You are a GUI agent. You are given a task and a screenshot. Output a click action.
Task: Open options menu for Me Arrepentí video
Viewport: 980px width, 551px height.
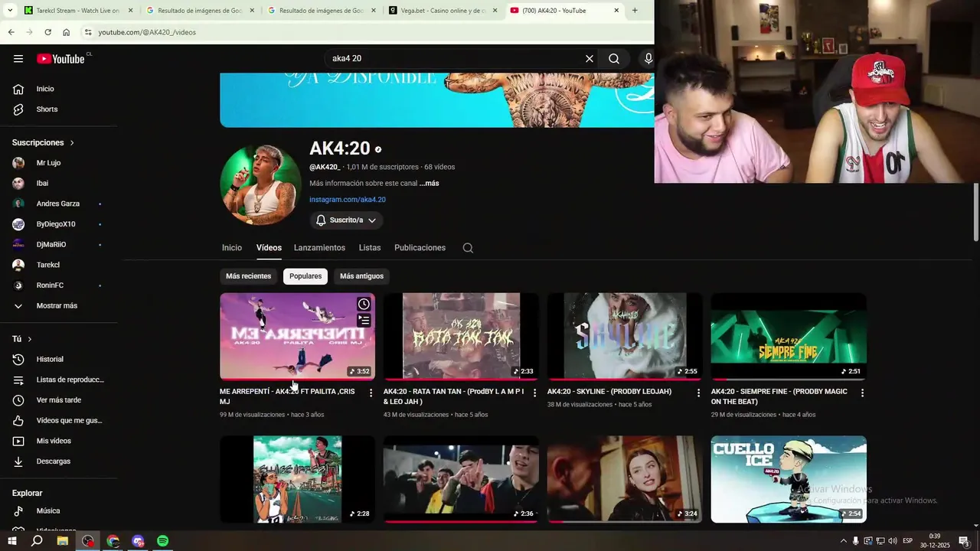pyautogui.click(x=371, y=393)
